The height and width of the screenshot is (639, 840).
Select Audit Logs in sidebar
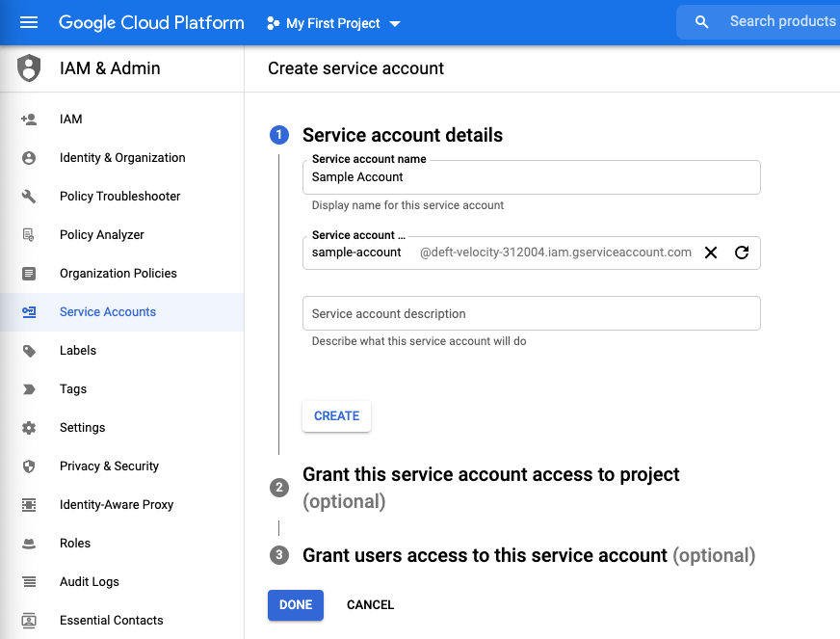pos(89,582)
